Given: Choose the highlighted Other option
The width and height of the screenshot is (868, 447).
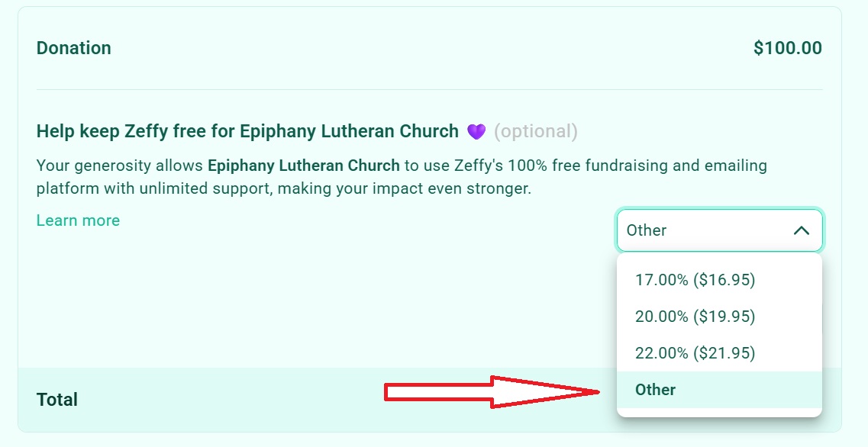Looking at the screenshot, I should tap(655, 390).
